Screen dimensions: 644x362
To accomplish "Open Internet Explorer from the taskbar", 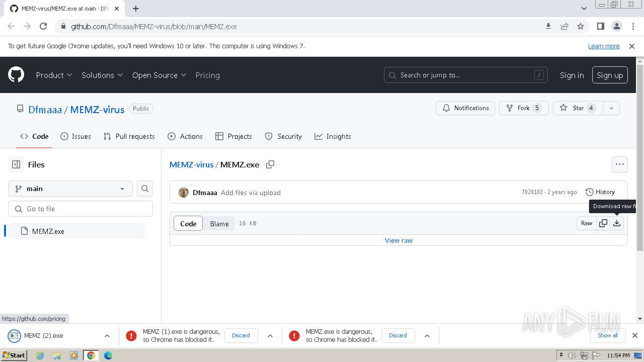I will [40, 355].
